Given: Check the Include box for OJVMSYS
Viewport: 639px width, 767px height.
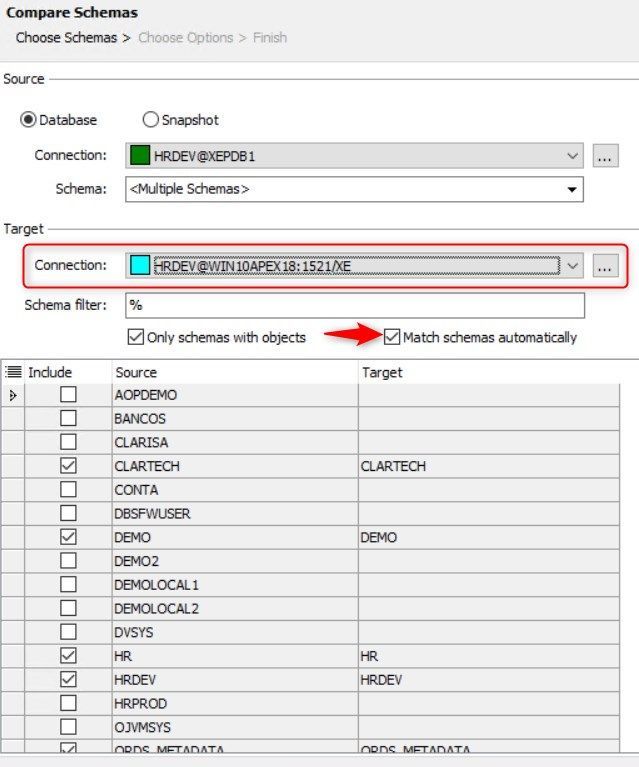Looking at the screenshot, I should pyautogui.click(x=68, y=726).
